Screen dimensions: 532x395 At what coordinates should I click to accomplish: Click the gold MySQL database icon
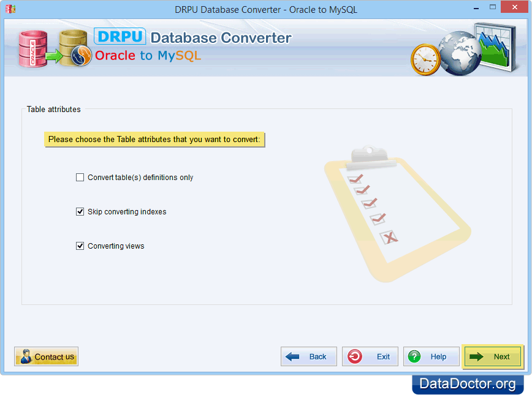point(75,48)
